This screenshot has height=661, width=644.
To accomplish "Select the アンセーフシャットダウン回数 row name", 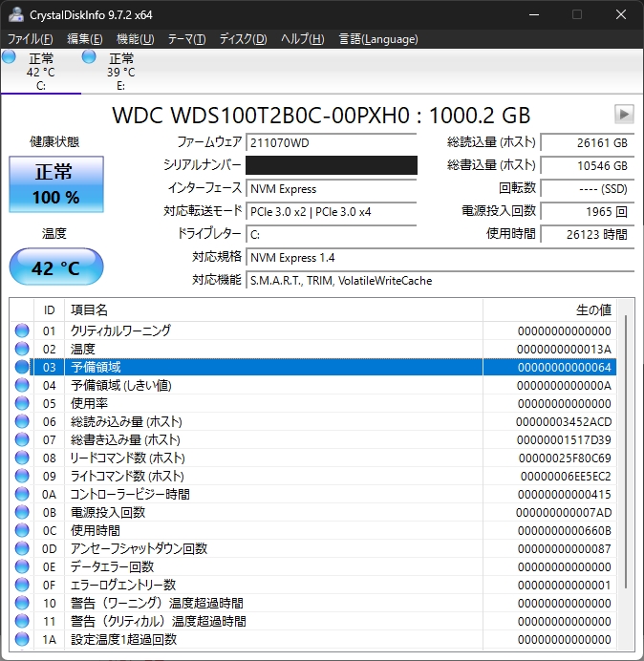I will (139, 548).
